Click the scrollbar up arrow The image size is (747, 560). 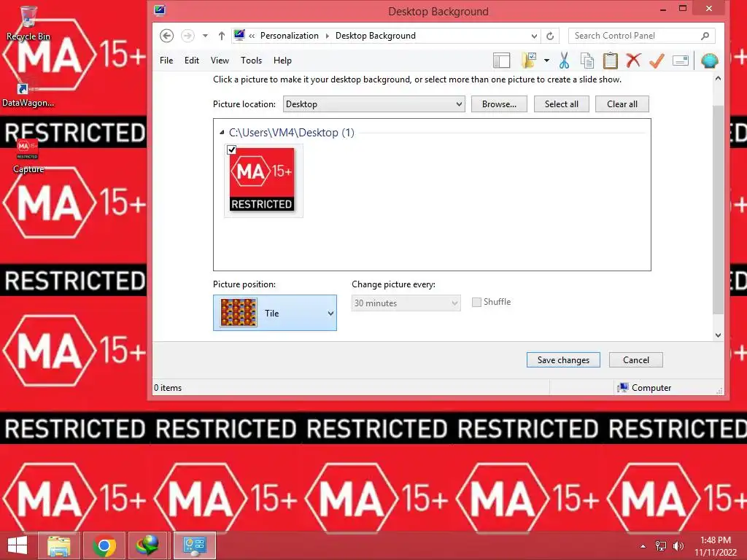tap(718, 79)
